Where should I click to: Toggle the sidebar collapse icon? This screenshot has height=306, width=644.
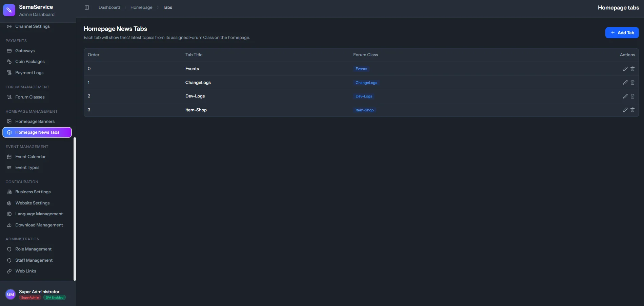(87, 7)
